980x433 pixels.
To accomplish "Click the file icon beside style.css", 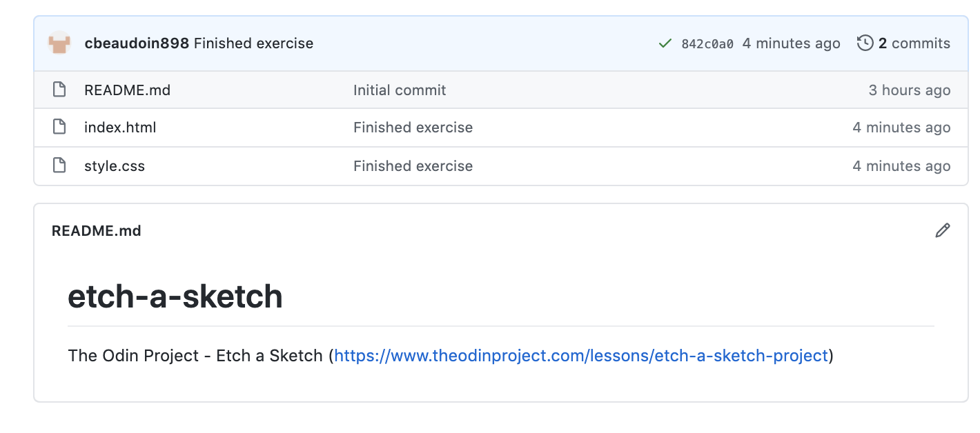I will coord(59,165).
